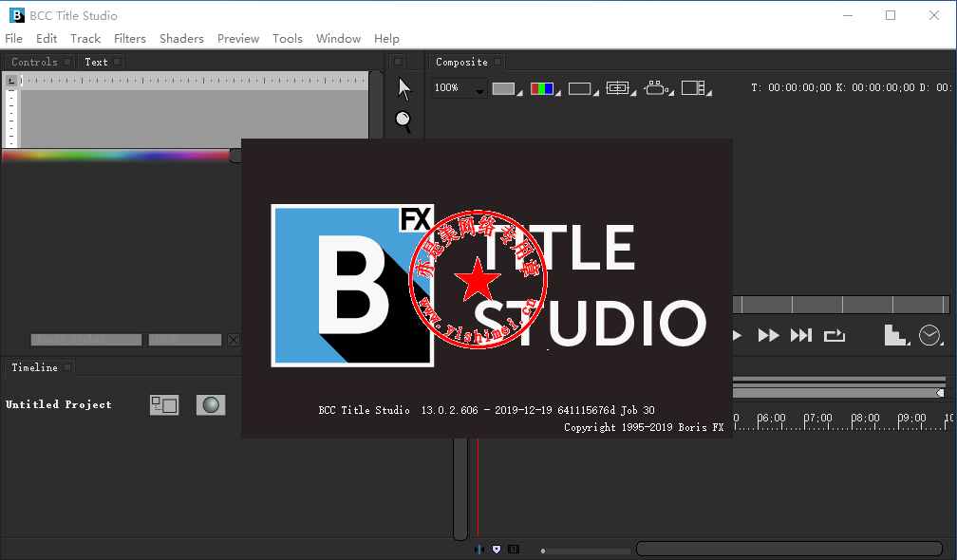Click the small square above the arrow tool
Image resolution: width=957 pixels, height=560 pixels.
[397, 62]
